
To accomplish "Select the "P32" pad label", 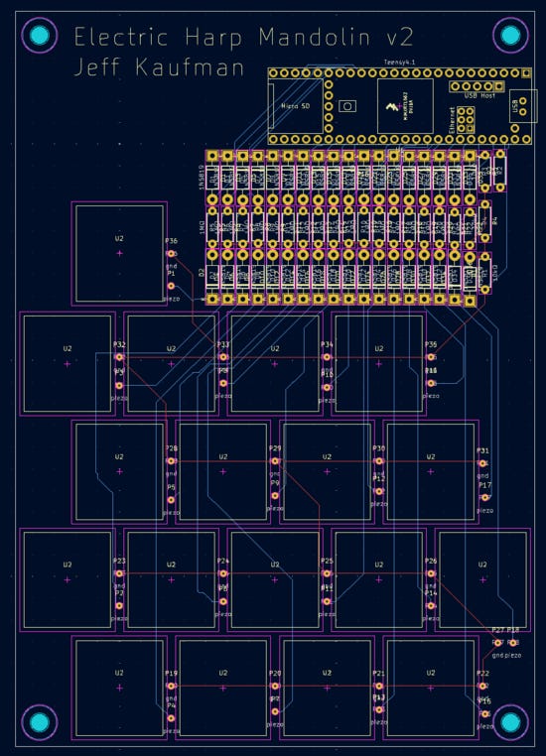I will tap(119, 344).
